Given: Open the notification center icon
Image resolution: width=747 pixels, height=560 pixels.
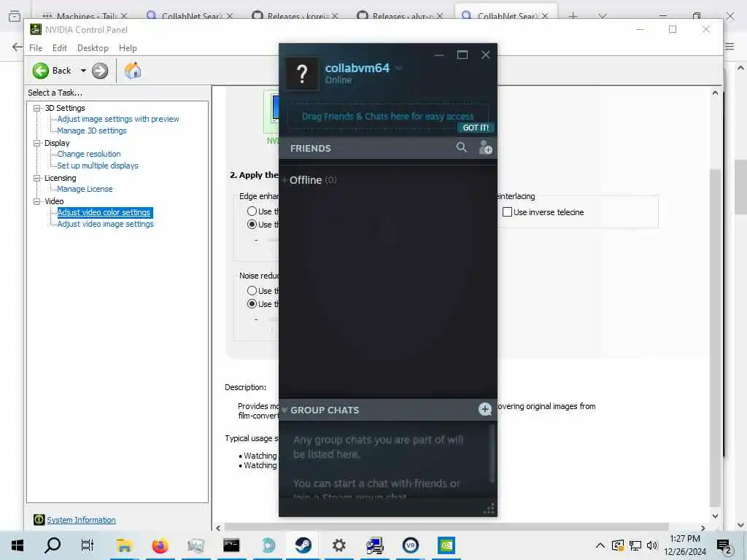Looking at the screenshot, I should pyautogui.click(x=724, y=545).
